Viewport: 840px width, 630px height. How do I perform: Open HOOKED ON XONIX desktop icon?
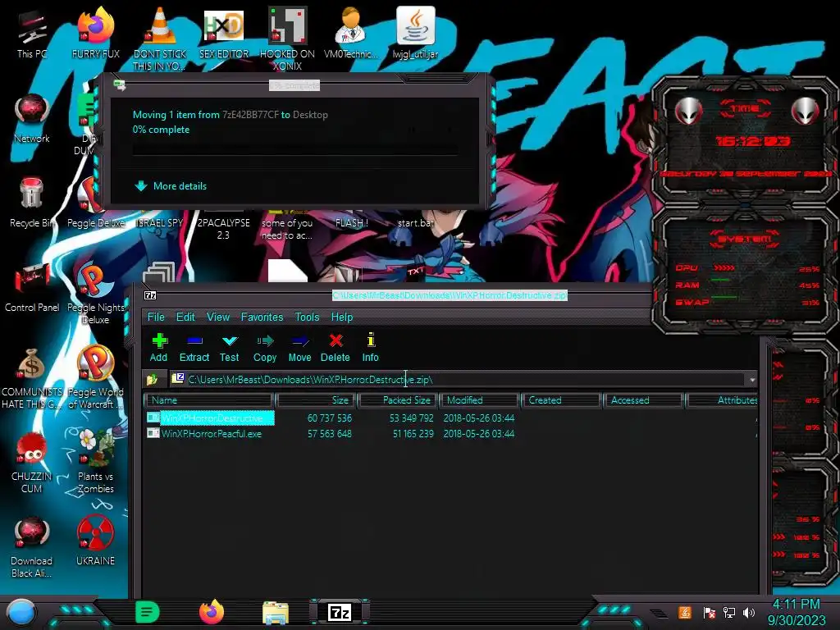pyautogui.click(x=287, y=38)
